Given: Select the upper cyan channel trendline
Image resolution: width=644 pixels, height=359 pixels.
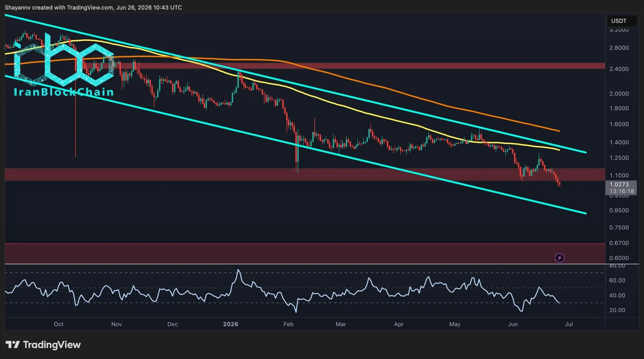Looking at the screenshot, I should [x=296, y=84].
